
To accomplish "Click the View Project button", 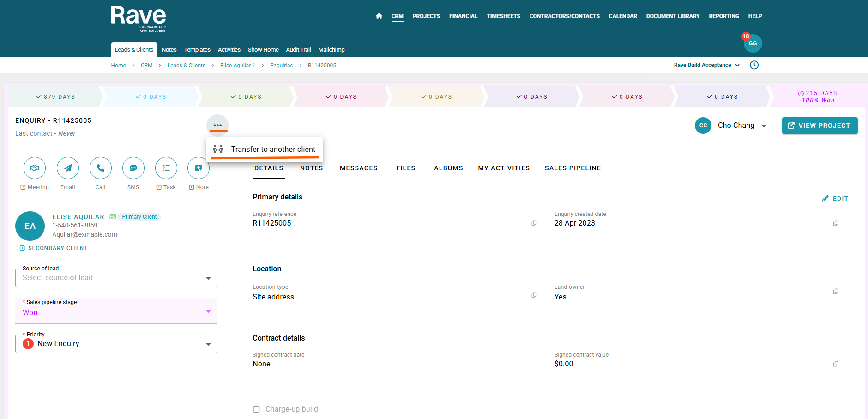I will click(x=820, y=126).
